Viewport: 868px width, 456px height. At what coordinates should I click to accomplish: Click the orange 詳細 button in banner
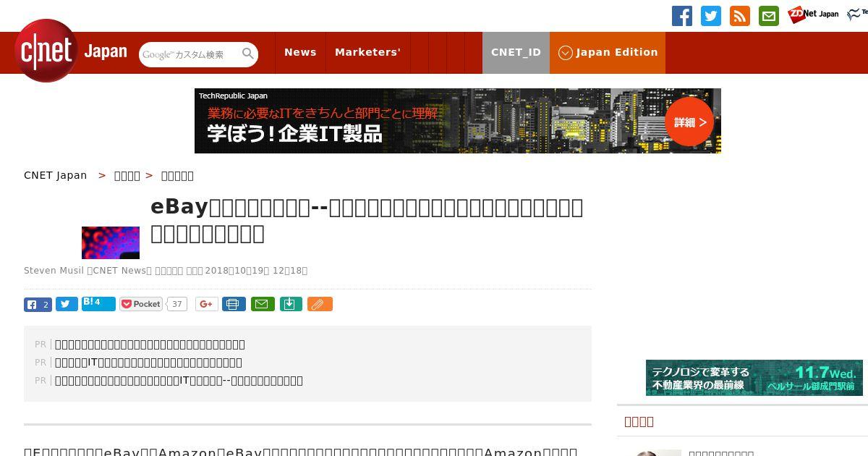tap(689, 122)
